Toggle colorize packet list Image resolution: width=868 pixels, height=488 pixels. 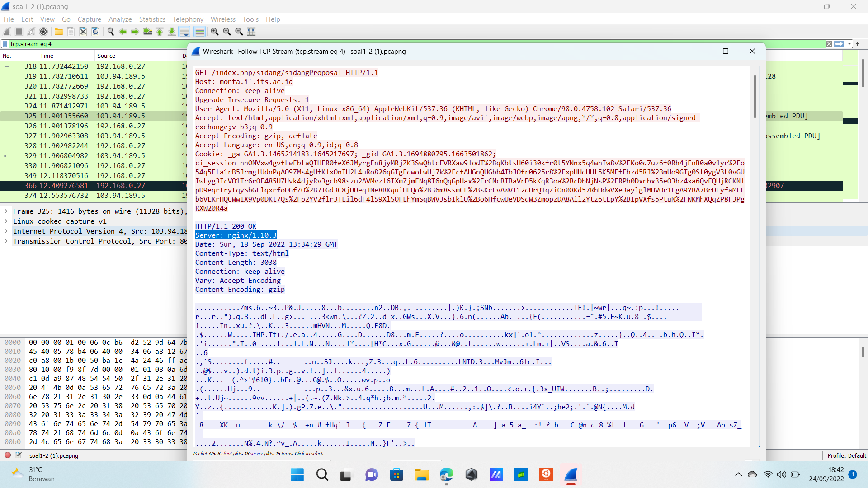199,32
